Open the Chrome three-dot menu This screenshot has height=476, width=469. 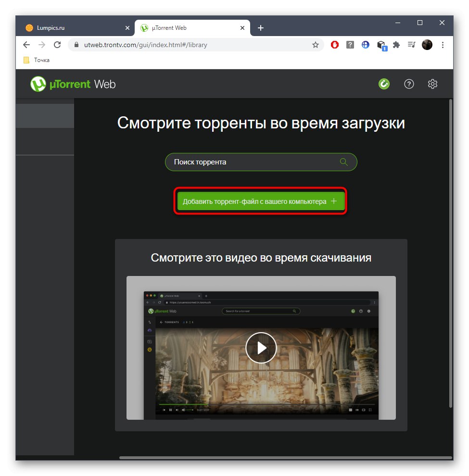coord(443,45)
